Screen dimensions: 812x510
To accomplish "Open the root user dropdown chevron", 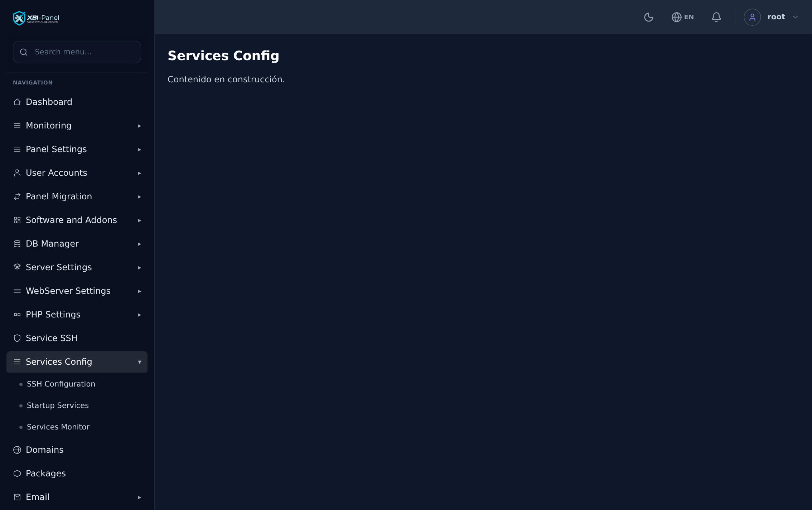I will tap(795, 17).
